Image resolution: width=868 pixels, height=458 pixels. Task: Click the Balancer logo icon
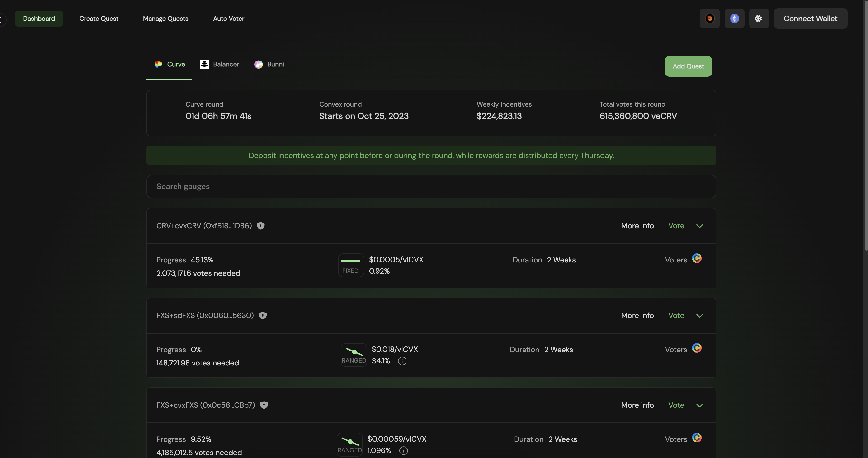(x=204, y=64)
